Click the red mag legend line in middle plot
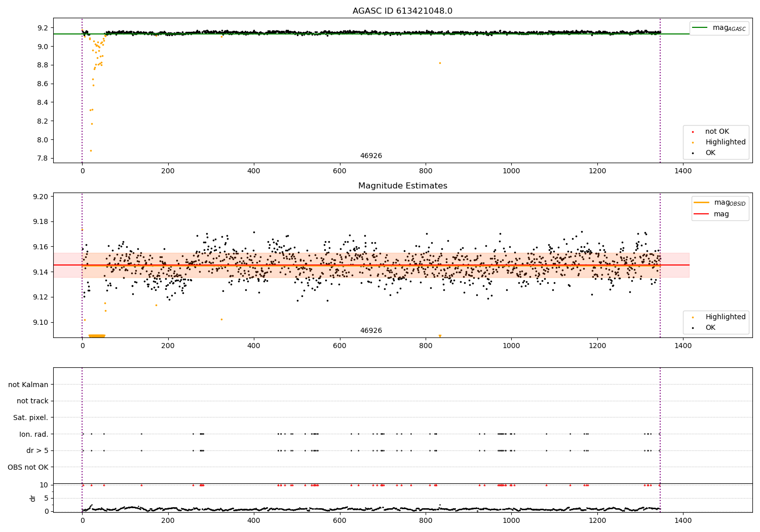Image resolution: width=760 pixels, height=532 pixels. click(x=701, y=214)
